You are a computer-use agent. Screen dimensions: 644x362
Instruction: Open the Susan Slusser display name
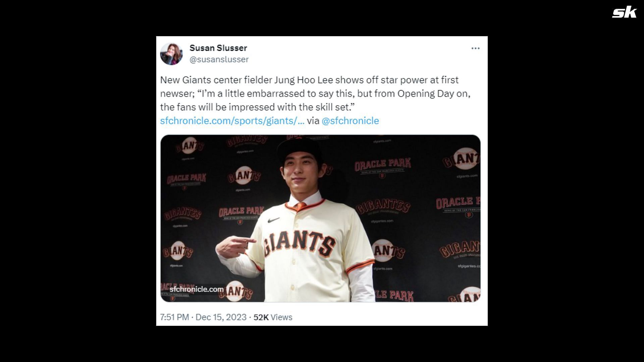(x=218, y=48)
